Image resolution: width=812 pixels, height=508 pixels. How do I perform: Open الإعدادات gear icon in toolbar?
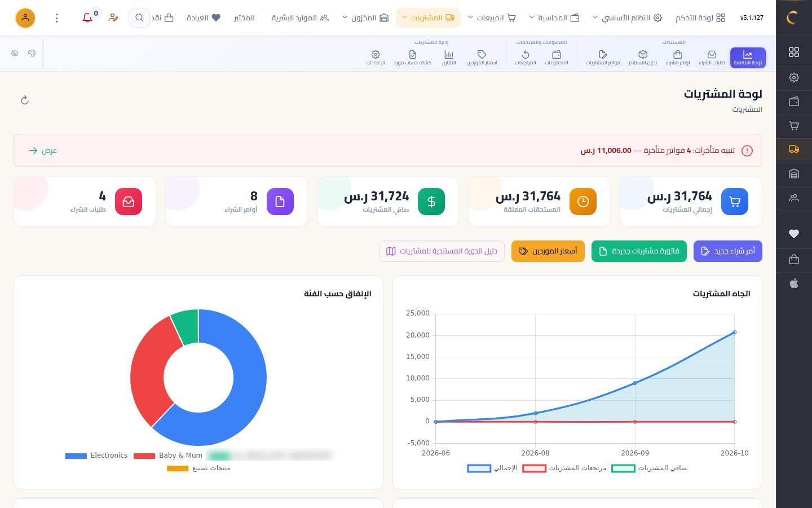click(376, 58)
